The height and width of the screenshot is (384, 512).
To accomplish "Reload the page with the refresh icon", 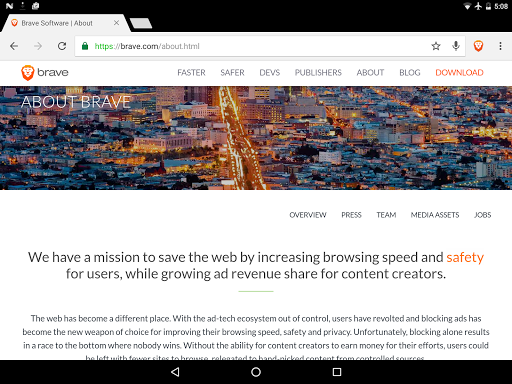I will pos(62,46).
